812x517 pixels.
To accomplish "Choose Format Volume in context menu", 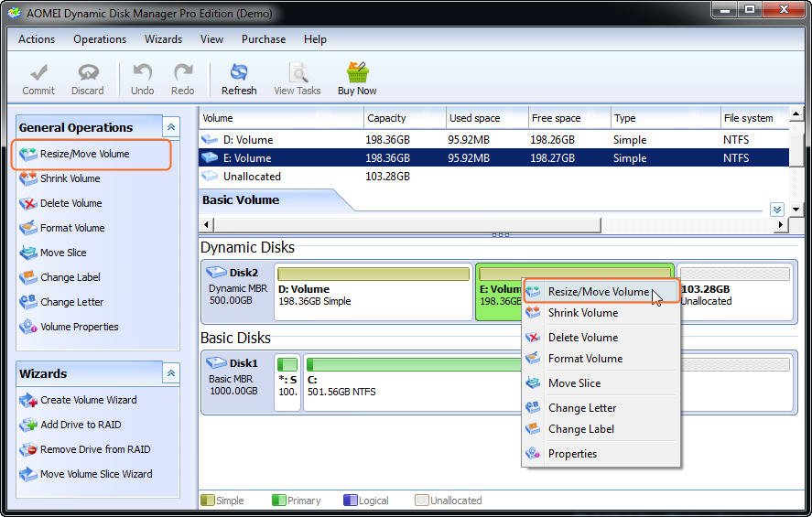I will click(601, 359).
